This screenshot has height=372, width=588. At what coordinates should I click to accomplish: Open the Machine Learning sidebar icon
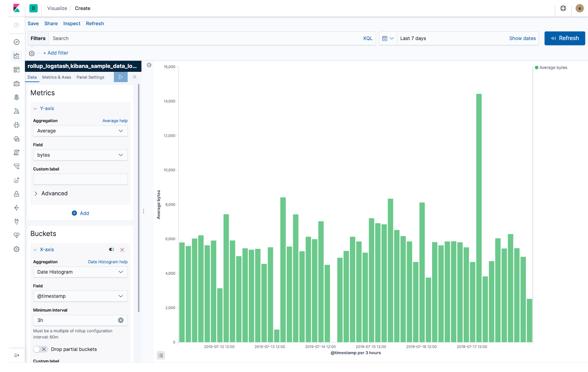[x=16, y=111]
